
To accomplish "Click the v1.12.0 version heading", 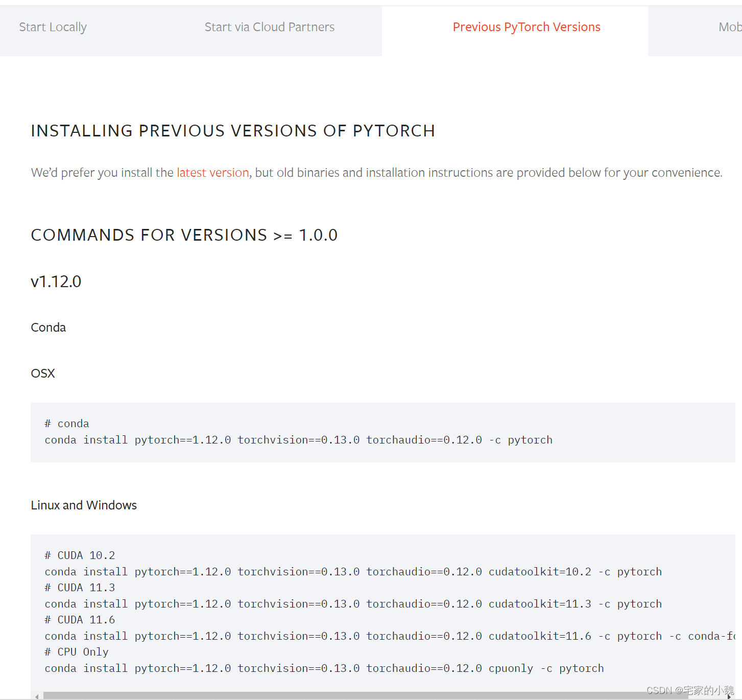I will (x=56, y=282).
